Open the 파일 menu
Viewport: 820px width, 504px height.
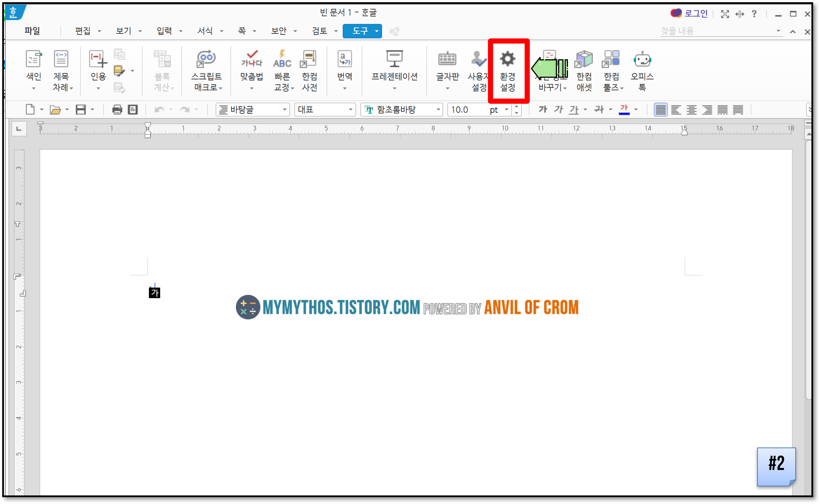pos(32,31)
